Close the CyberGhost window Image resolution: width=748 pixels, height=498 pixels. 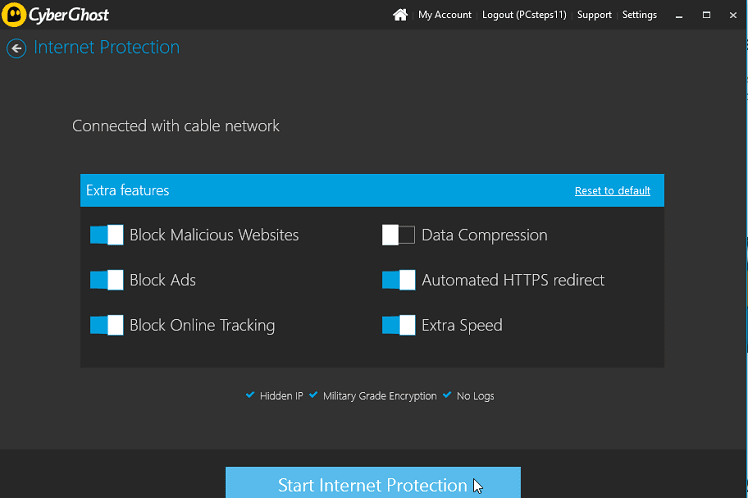click(733, 15)
